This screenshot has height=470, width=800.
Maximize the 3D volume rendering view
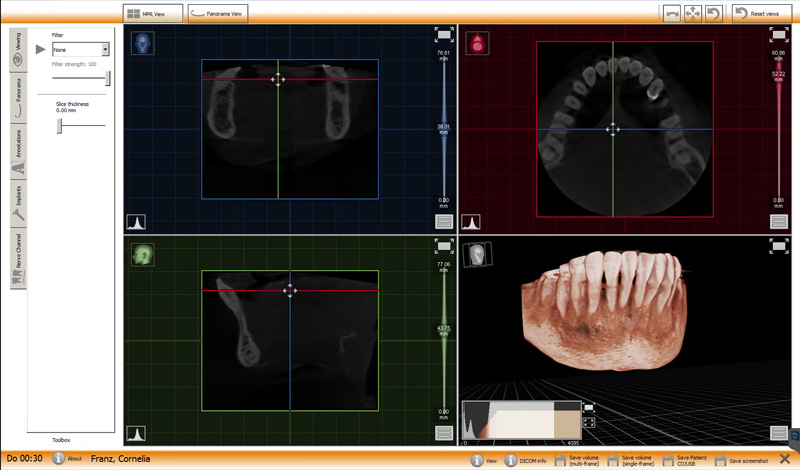click(x=779, y=245)
